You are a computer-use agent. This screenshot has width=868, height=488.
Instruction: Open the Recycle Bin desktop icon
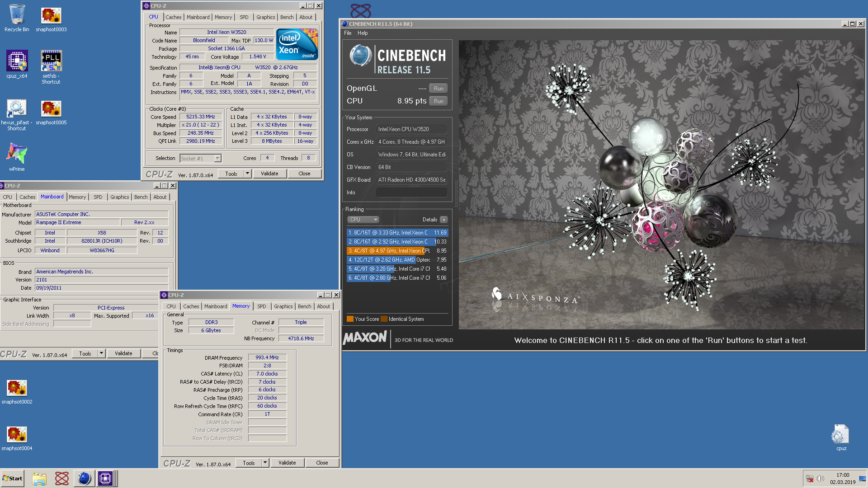(x=17, y=18)
